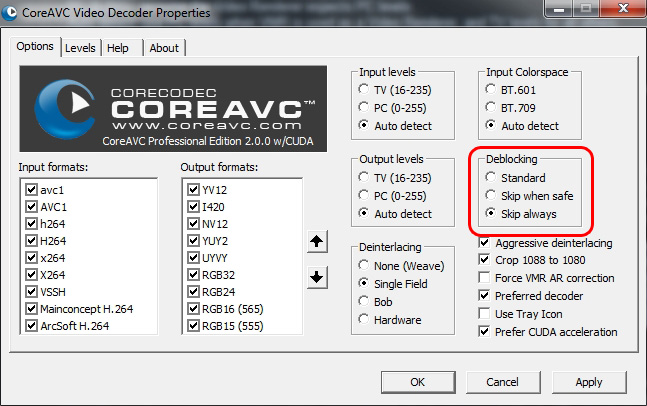This screenshot has width=647, height=406.
Task: Open the Levels tab
Action: click(x=80, y=48)
